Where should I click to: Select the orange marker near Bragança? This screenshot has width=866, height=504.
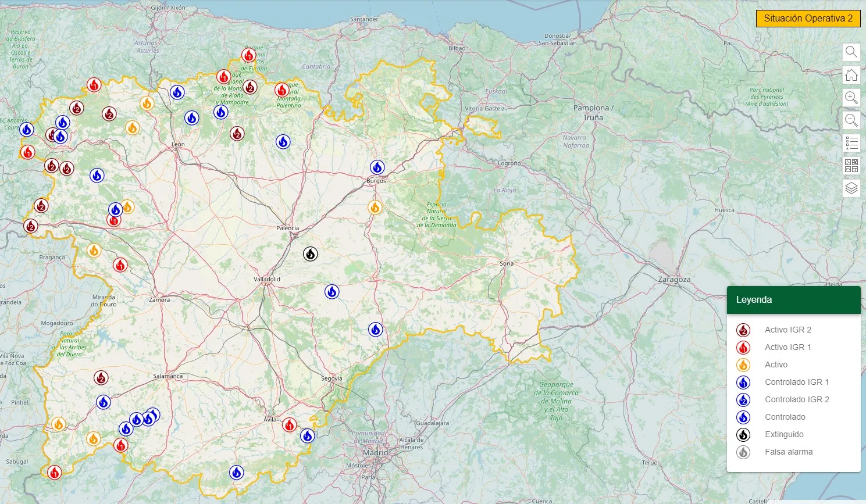(94, 251)
